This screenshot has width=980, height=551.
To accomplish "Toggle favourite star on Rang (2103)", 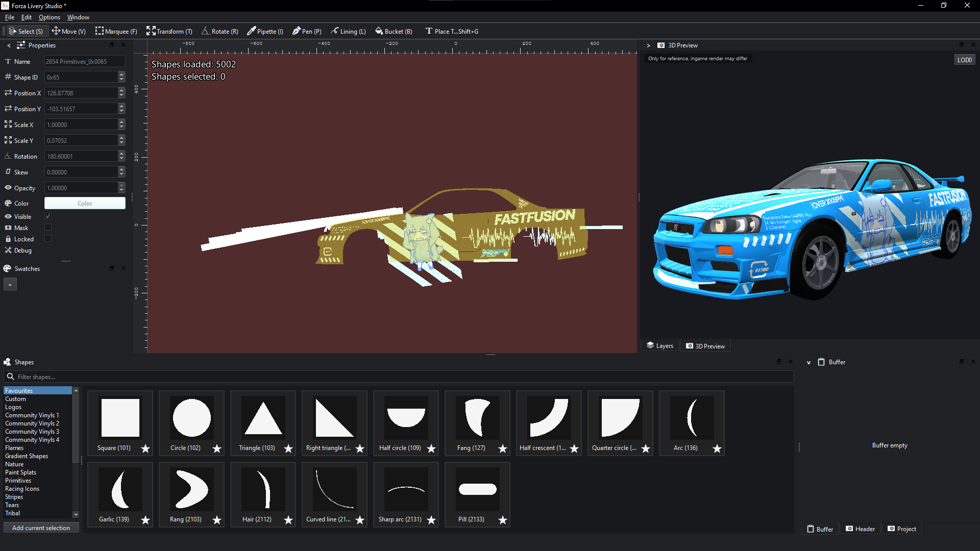I will [x=217, y=520].
